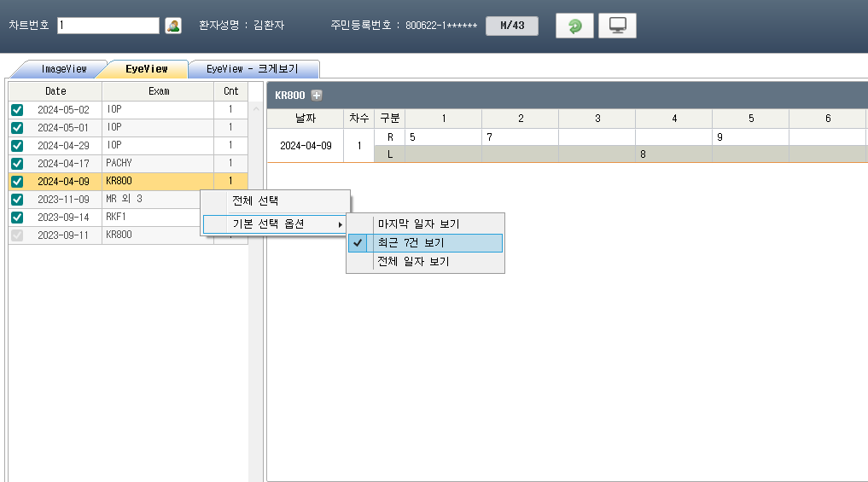The image size is (868, 482).
Task: Click the Exam column header
Action: 158,91
